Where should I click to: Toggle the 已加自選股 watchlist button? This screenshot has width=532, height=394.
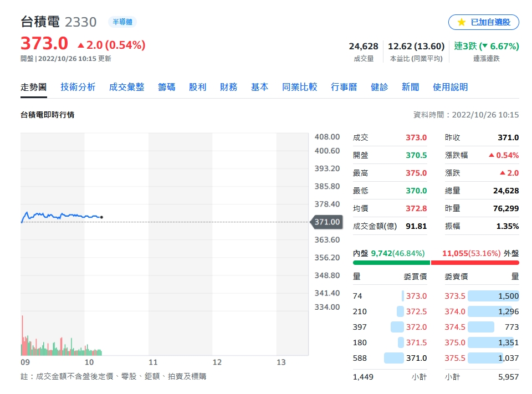pos(483,22)
